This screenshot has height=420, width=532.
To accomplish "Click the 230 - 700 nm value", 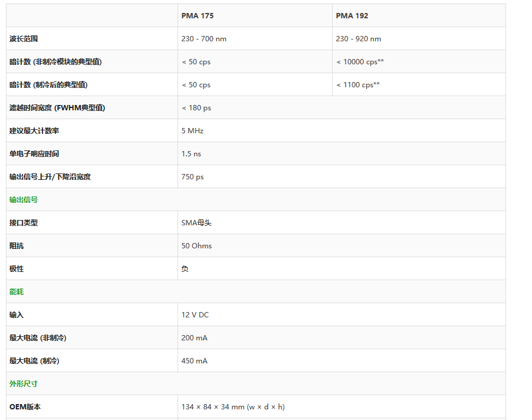I will coord(204,39).
